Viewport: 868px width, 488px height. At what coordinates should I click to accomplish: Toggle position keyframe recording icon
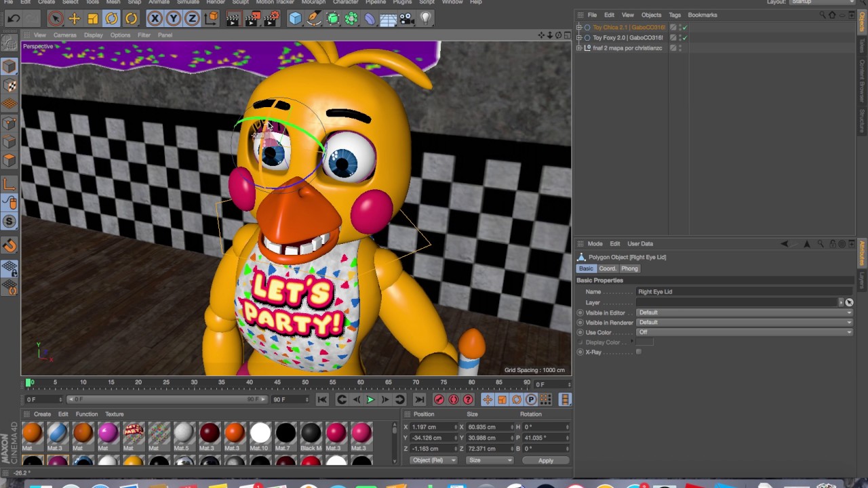[488, 400]
